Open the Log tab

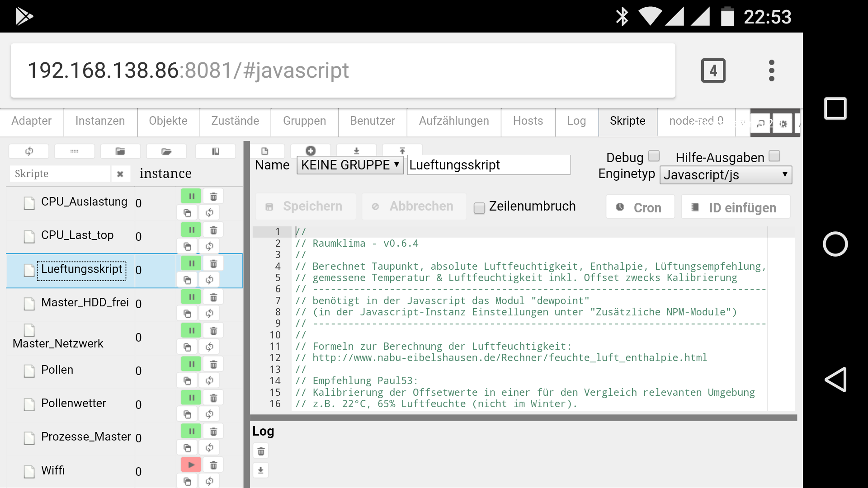click(576, 121)
